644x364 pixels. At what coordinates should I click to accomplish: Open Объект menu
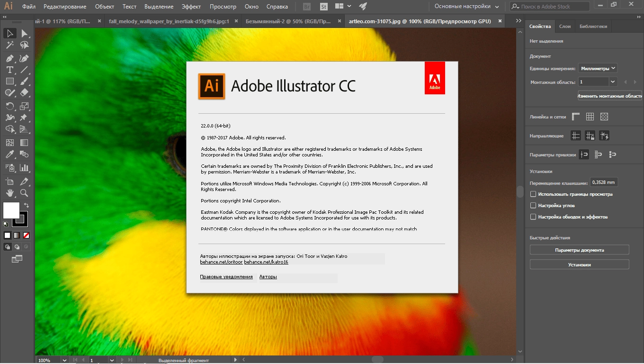(x=104, y=7)
